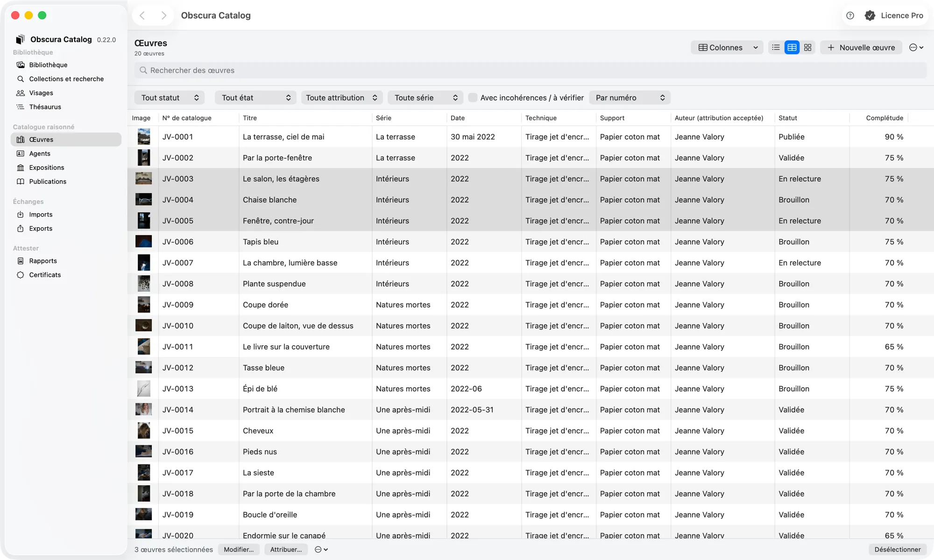Open help question mark icon
The height and width of the screenshot is (560, 934).
coord(850,15)
